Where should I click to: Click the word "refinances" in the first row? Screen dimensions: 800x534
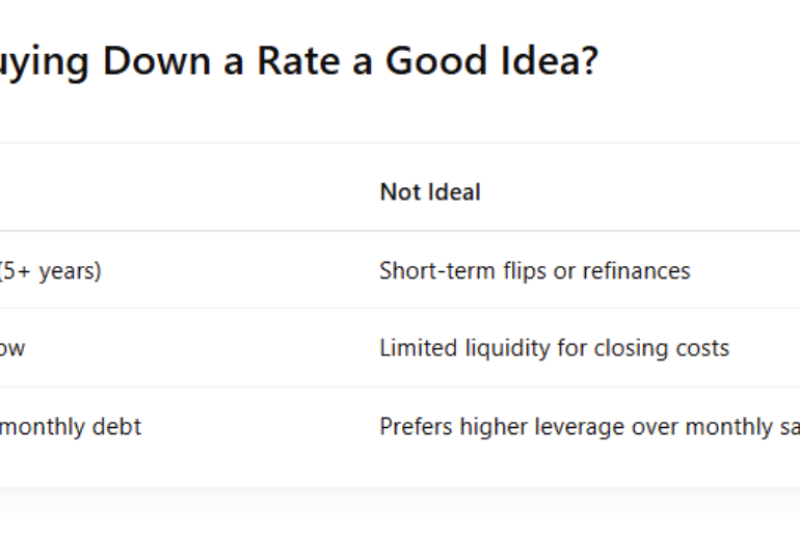coord(638,271)
